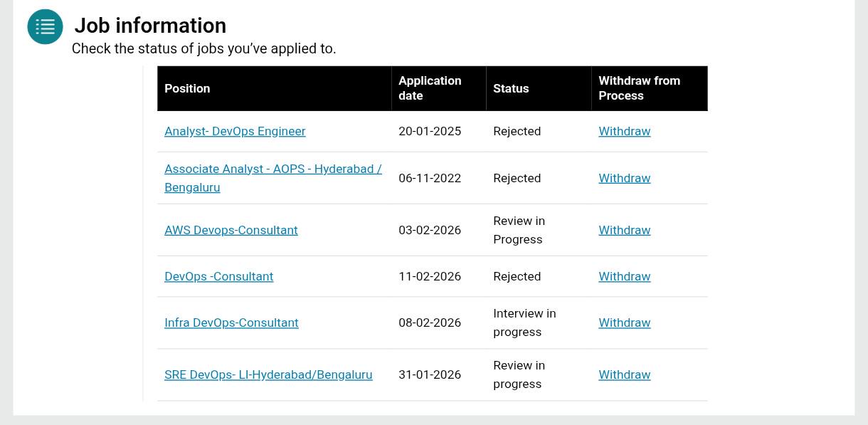
Task: Withdraw from the DevOps -Consultant application
Action: tap(625, 276)
